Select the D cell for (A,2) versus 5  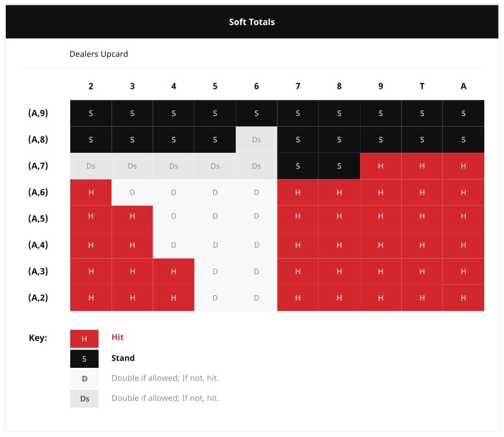(x=215, y=298)
